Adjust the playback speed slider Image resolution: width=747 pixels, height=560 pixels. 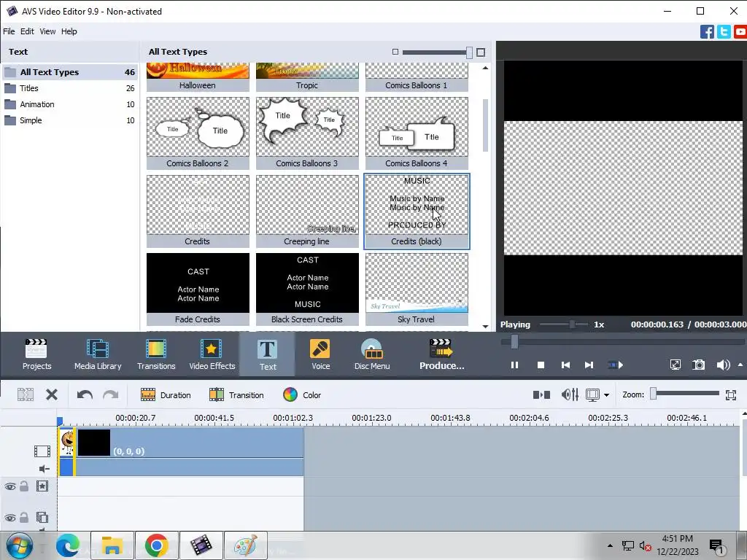pos(572,324)
